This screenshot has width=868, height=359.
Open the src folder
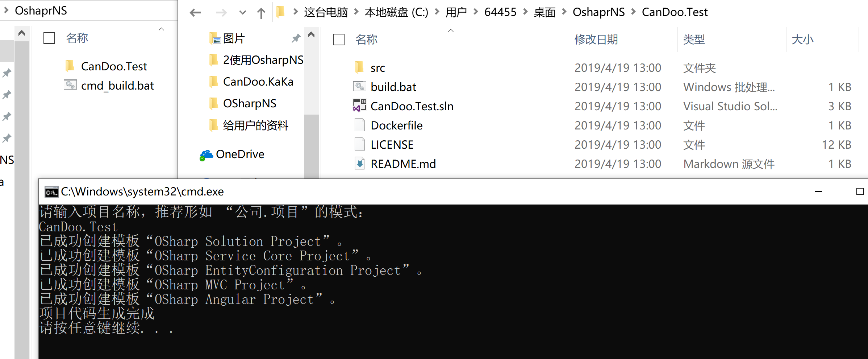tap(377, 67)
